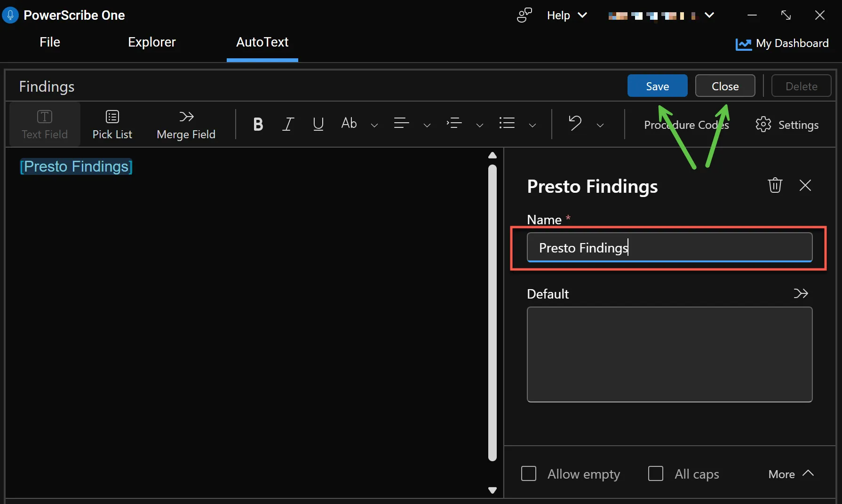Viewport: 842px width, 504px height.
Task: Open My Dashboard
Action: pyautogui.click(x=782, y=43)
